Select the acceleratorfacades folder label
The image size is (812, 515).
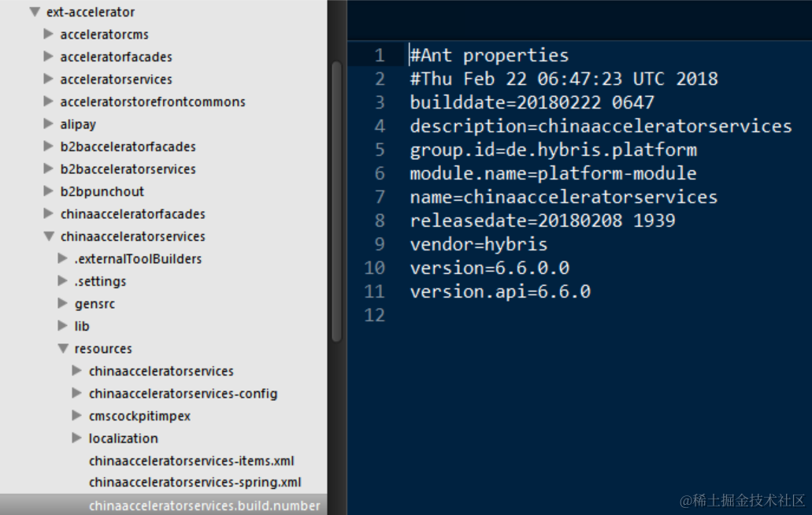[x=116, y=57]
